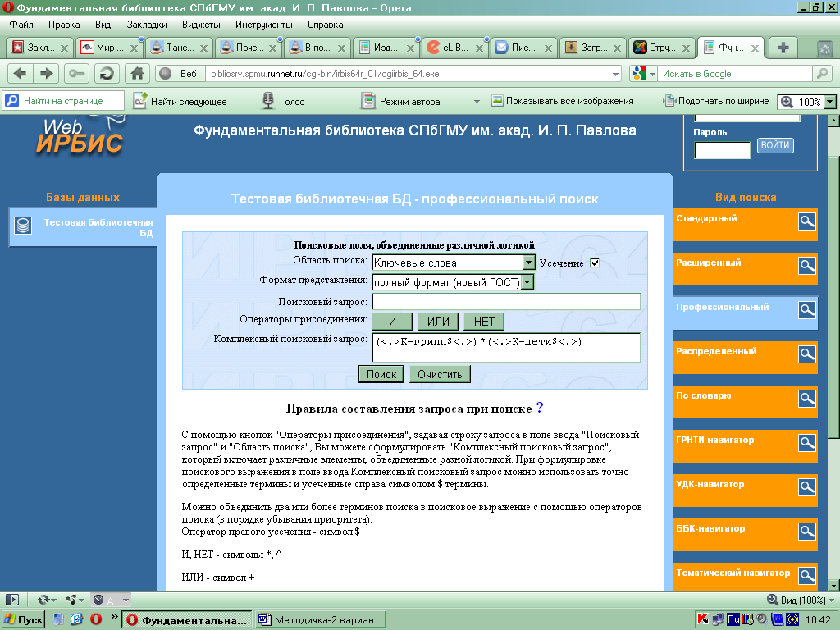Open the Правка menu
The width and height of the screenshot is (840, 630).
(64, 25)
